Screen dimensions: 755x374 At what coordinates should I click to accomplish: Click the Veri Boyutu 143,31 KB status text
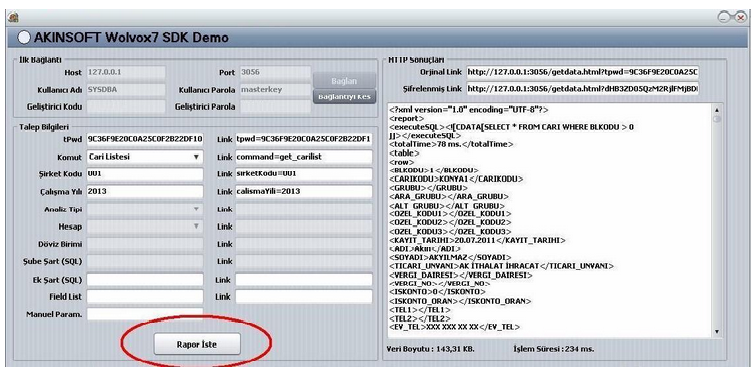[x=431, y=348]
